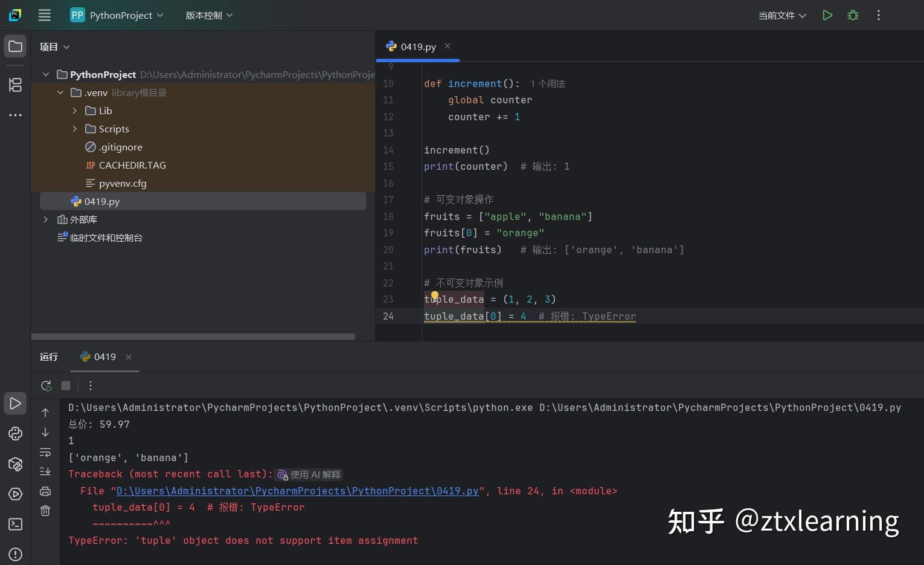This screenshot has width=924, height=565.
Task: Open the 当前文件 run configuration dropdown
Action: [782, 15]
